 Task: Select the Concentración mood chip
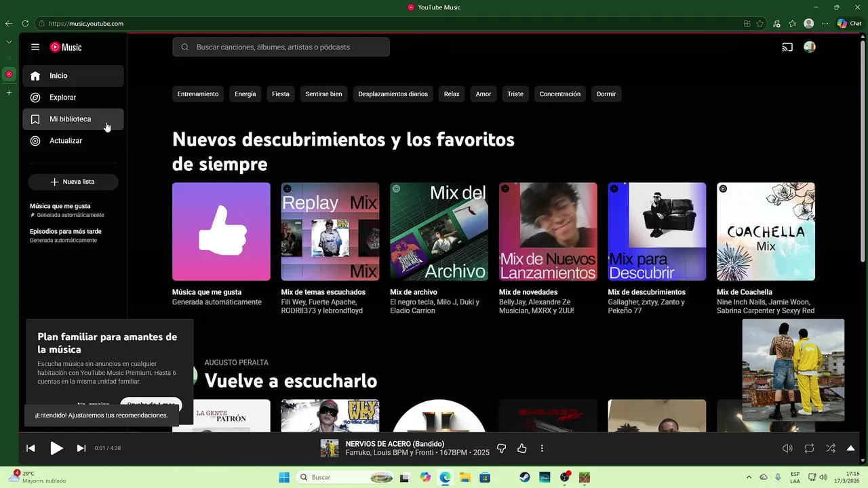(x=560, y=94)
